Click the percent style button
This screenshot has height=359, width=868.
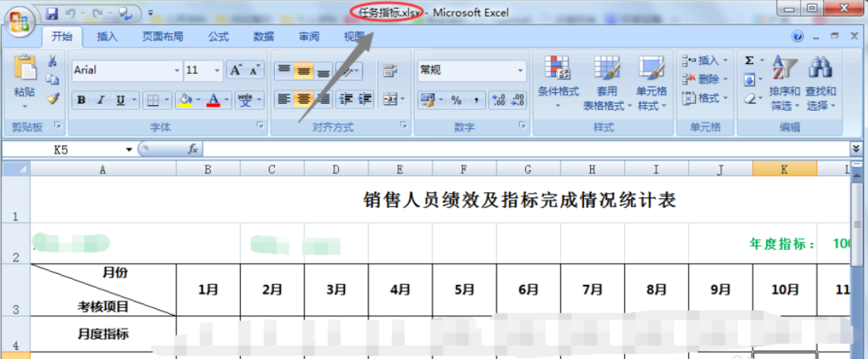(x=456, y=100)
